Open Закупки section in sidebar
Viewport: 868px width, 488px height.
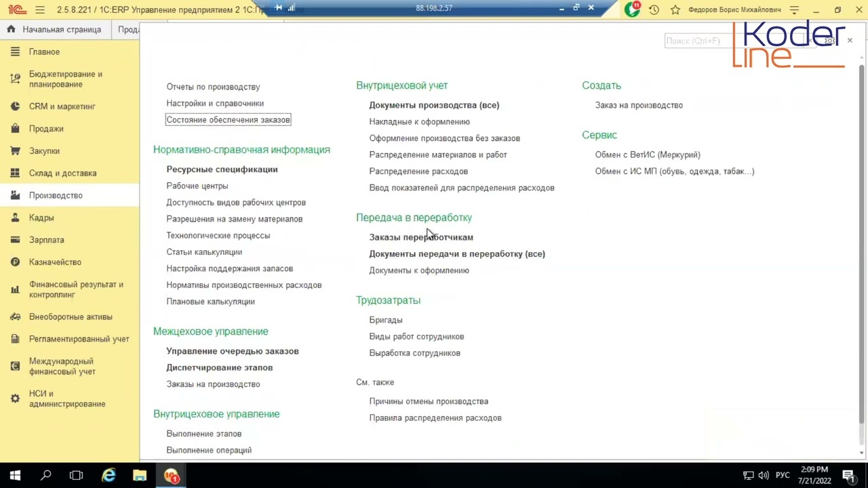click(44, 151)
